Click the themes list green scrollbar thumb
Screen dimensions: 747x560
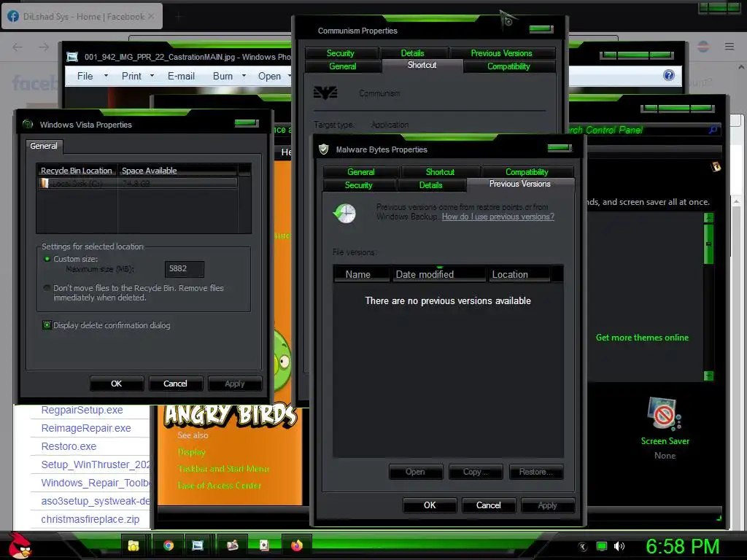coord(708,243)
